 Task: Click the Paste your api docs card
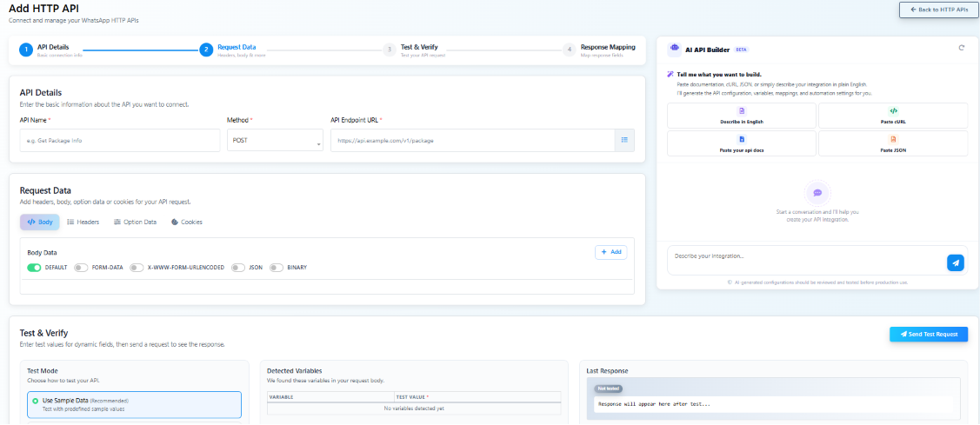click(741, 143)
